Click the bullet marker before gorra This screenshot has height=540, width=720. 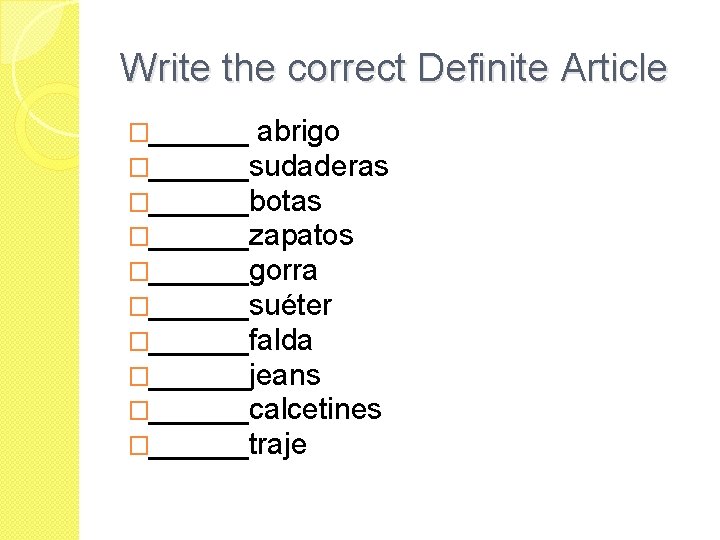coord(139,272)
